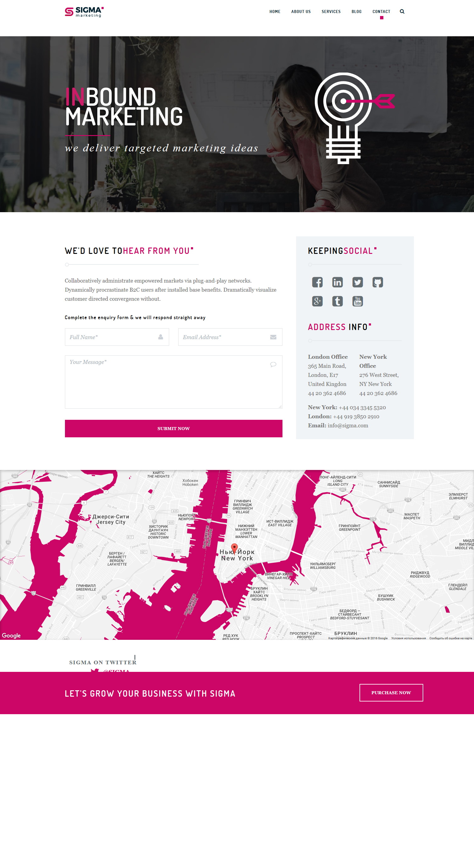The image size is (474, 868).
Task: Open the Twitter social icon
Action: (x=357, y=282)
